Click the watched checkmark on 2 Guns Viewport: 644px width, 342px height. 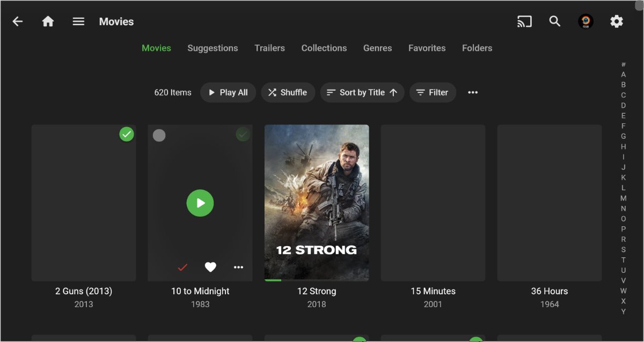[127, 135]
